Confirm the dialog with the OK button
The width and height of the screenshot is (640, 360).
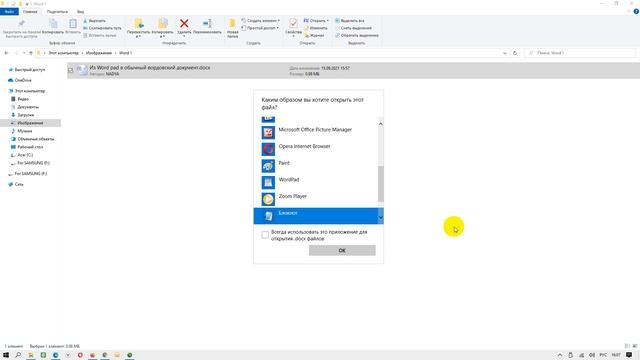pyautogui.click(x=342, y=250)
